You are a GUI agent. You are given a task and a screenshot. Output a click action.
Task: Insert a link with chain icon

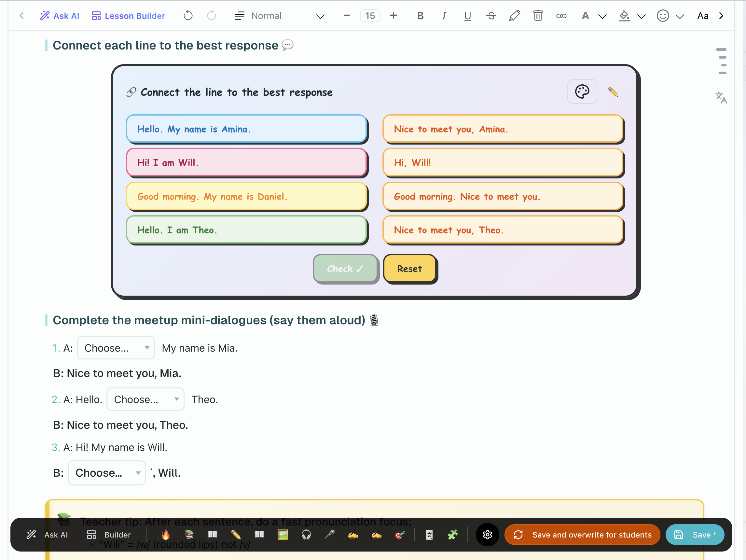tap(561, 16)
